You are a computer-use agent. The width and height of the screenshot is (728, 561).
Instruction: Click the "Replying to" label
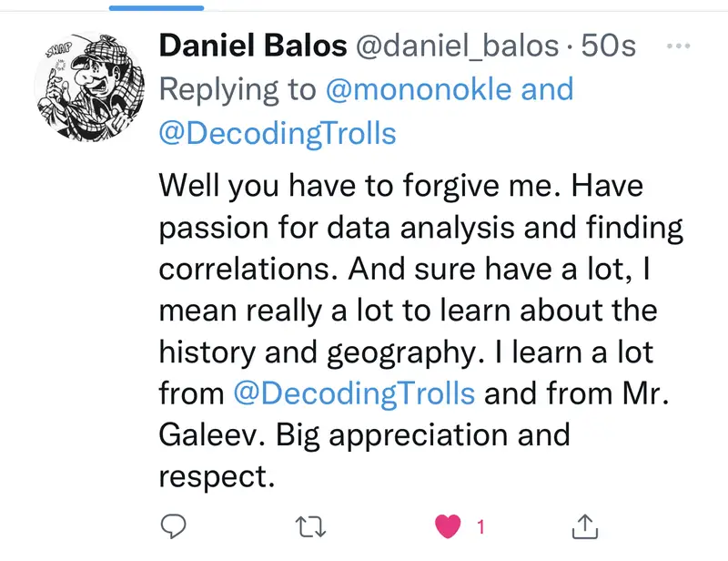(x=234, y=89)
